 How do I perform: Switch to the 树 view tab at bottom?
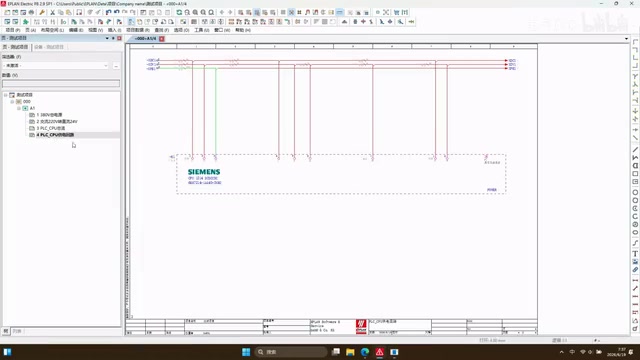6,331
